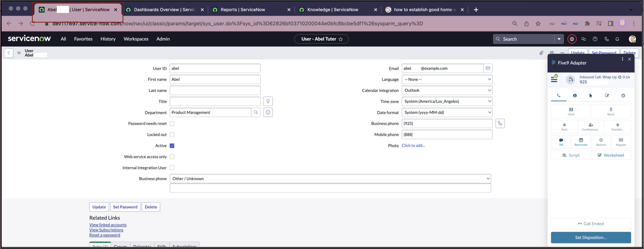Viewport: 644px width, 249px height.
Task: Open the Time zone dropdown
Action: pyautogui.click(x=447, y=101)
